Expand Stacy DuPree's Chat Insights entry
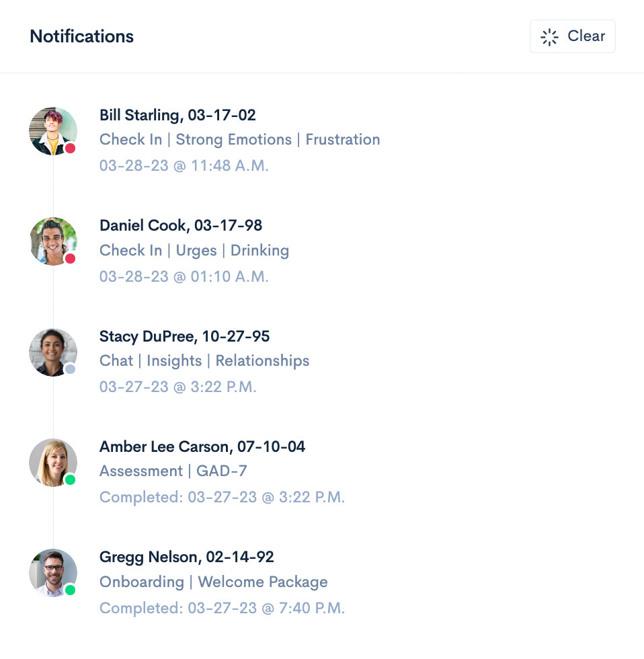This screenshot has width=644, height=659. [x=204, y=360]
